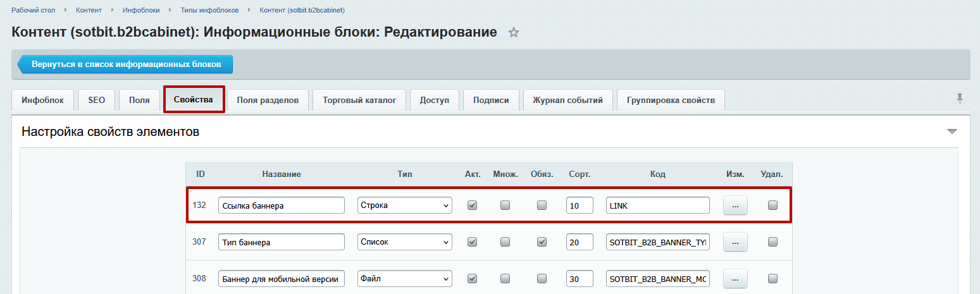The height and width of the screenshot is (294, 980).
Task: Click the Сорт. column header
Action: coord(580,174)
